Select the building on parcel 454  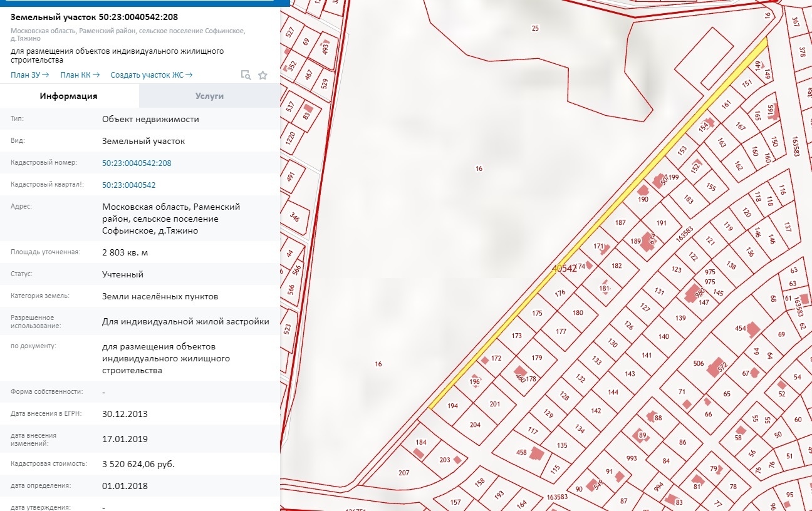click(x=752, y=329)
